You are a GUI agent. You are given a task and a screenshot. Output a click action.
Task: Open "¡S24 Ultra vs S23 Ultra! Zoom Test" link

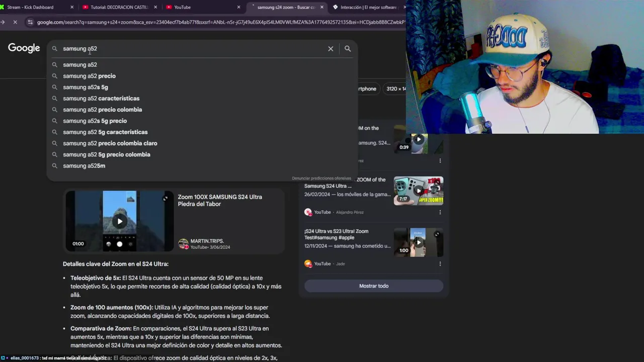click(336, 234)
